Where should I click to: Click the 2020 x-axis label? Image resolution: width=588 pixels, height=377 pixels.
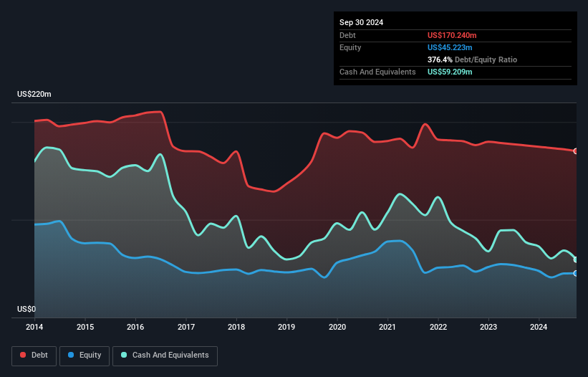pos(337,327)
